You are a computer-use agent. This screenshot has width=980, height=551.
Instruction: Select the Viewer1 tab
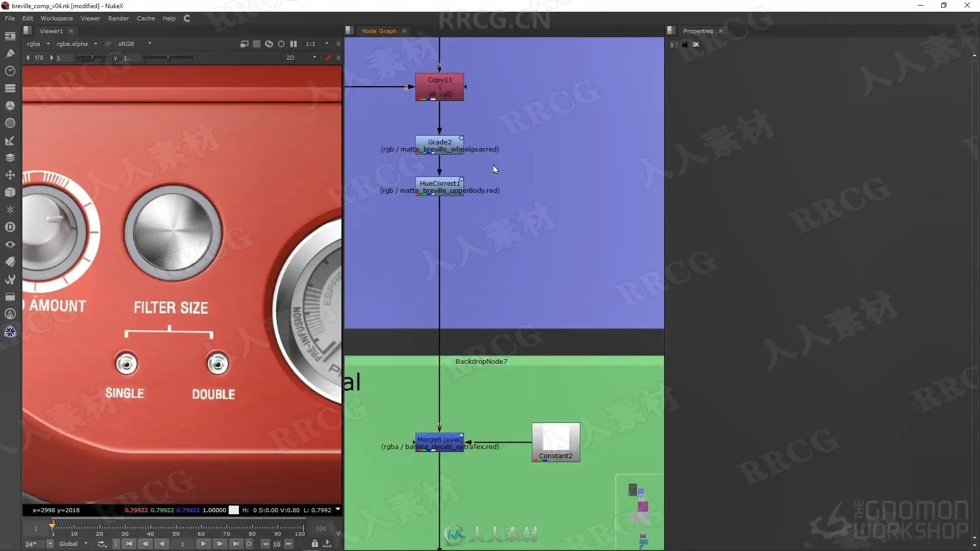click(51, 31)
